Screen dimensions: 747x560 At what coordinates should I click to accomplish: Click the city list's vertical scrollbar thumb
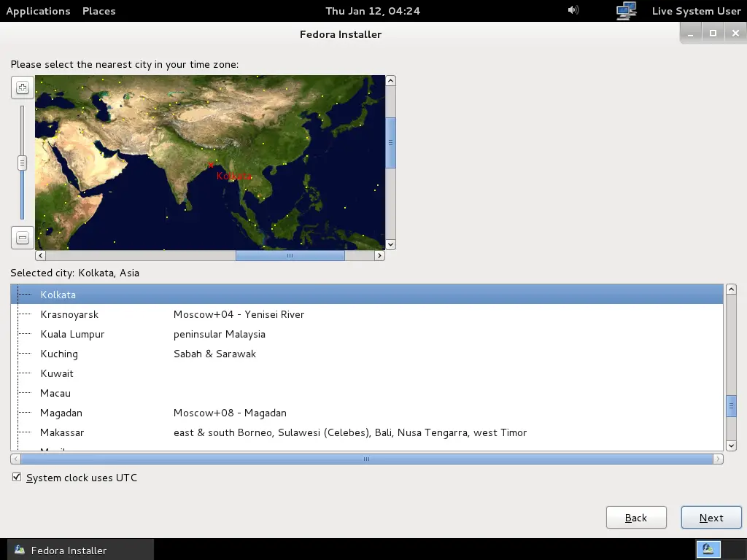[x=731, y=406]
